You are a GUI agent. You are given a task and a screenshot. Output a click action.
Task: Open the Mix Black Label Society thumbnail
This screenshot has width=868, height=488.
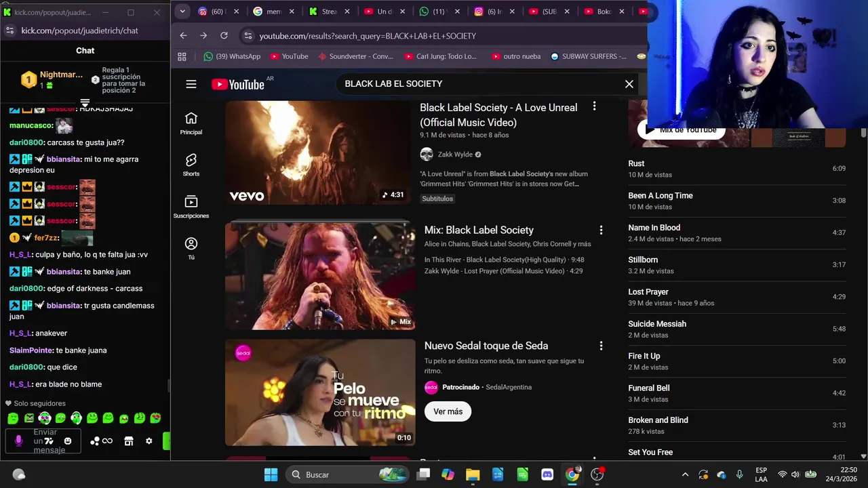pos(320,275)
